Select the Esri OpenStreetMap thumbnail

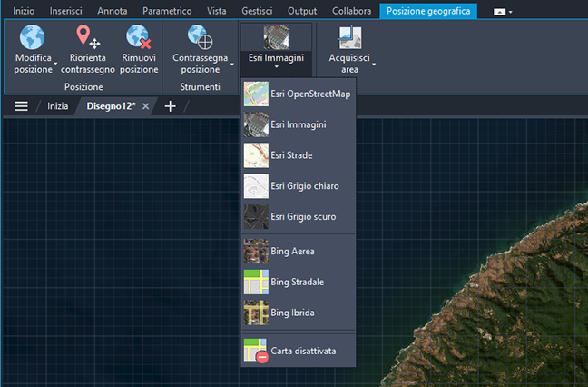(256, 94)
